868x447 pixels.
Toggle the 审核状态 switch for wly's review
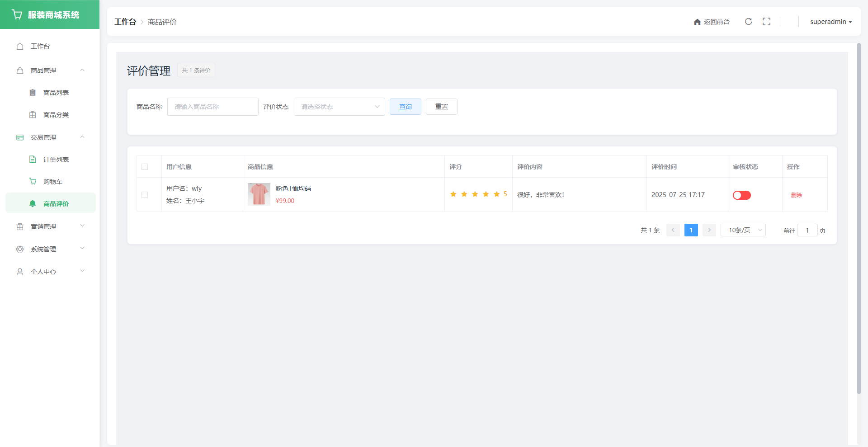(x=741, y=195)
